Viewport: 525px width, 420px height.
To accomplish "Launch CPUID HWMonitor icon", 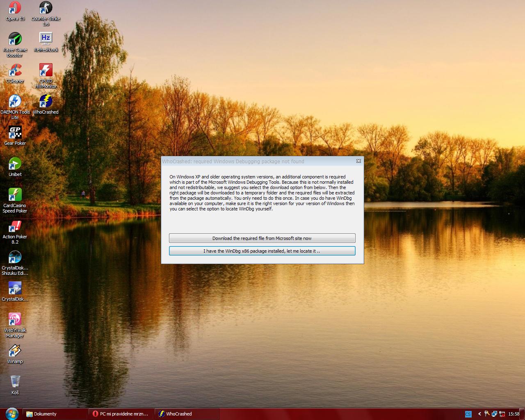I will point(46,71).
